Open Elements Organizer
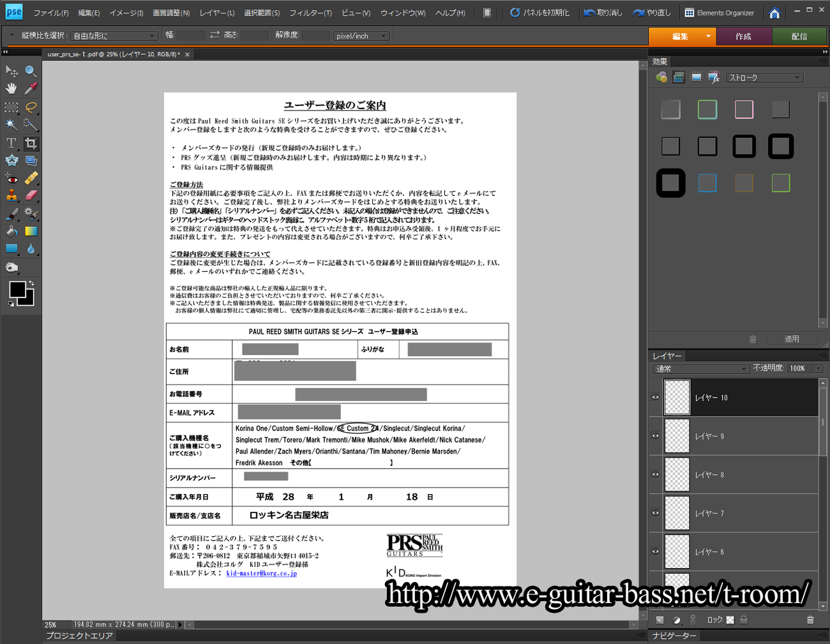 click(x=720, y=13)
